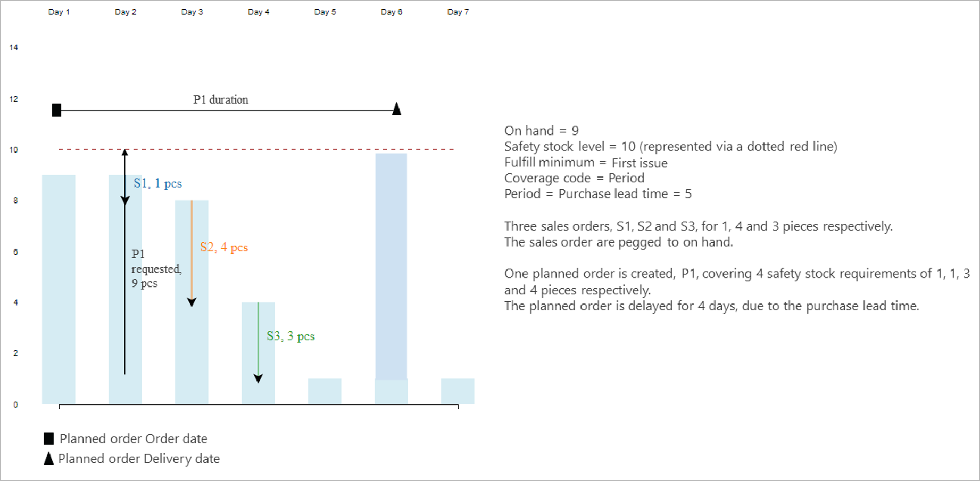Image resolution: width=980 pixels, height=481 pixels.
Task: Click the S1 arrowhead pointing down
Action: click(x=125, y=200)
